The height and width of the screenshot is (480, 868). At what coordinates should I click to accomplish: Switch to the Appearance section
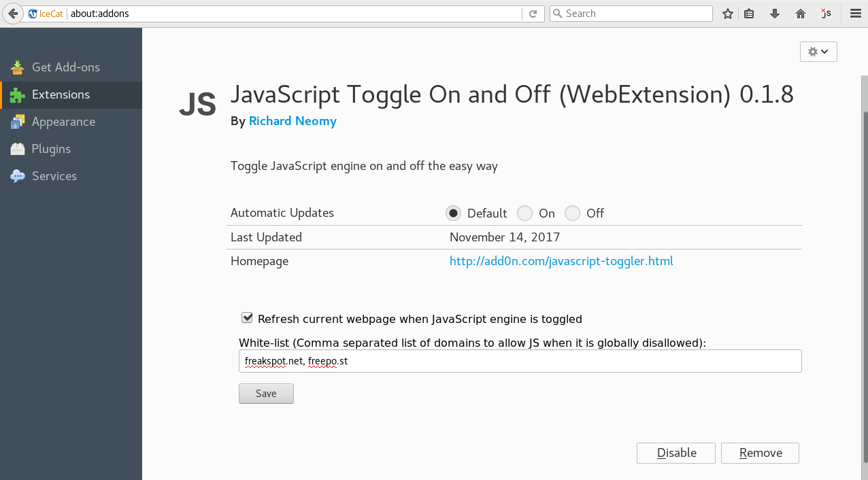coord(63,122)
